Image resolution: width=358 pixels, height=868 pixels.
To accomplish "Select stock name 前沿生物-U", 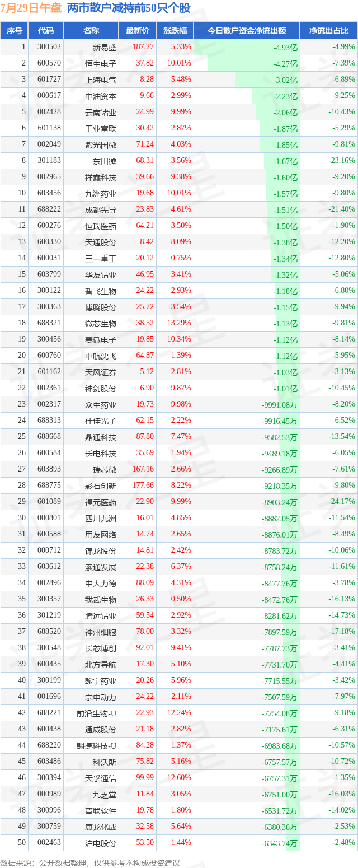I will click(97, 713).
